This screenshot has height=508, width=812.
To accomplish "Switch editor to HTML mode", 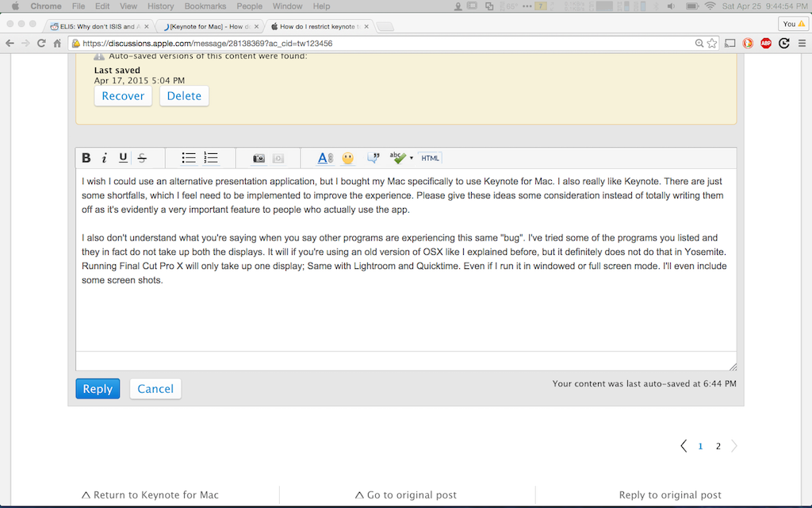I will tap(430, 158).
